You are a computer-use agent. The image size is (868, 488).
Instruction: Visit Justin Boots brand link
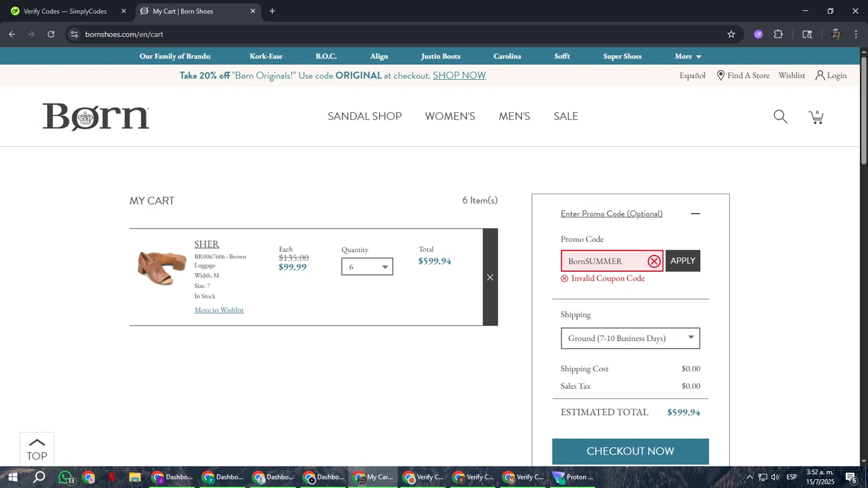[x=440, y=56]
